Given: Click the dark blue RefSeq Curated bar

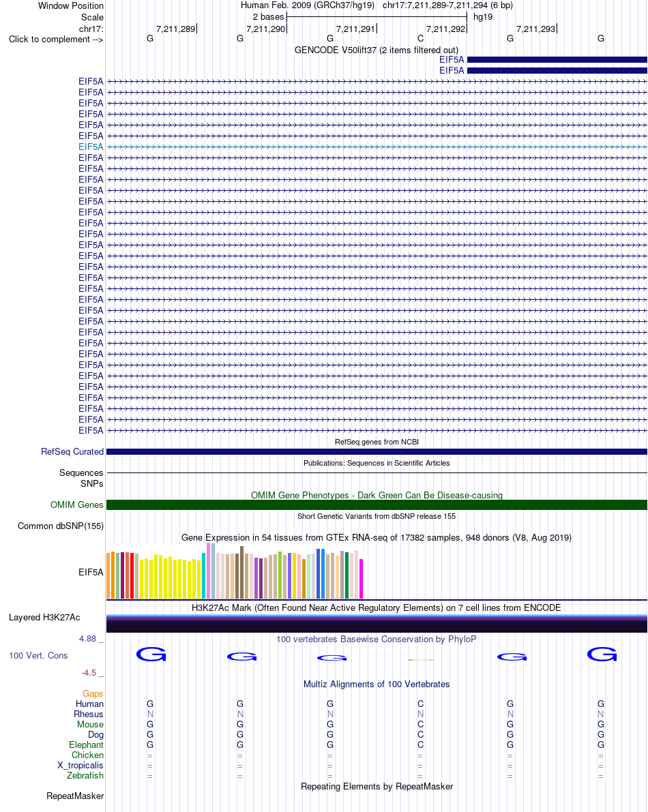Looking at the screenshot, I should tap(377, 451).
